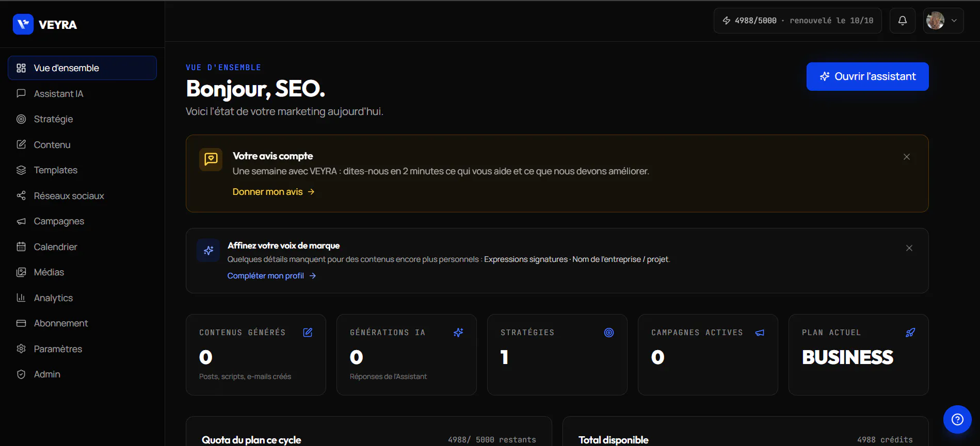Go to Stratégie section

point(82,119)
